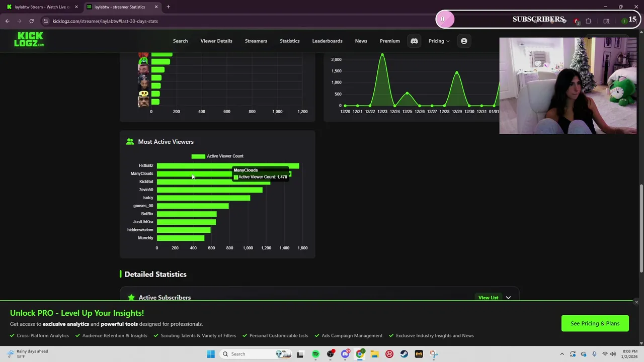Open Viewer Details nav item
This screenshot has height=362, width=644.
216,41
